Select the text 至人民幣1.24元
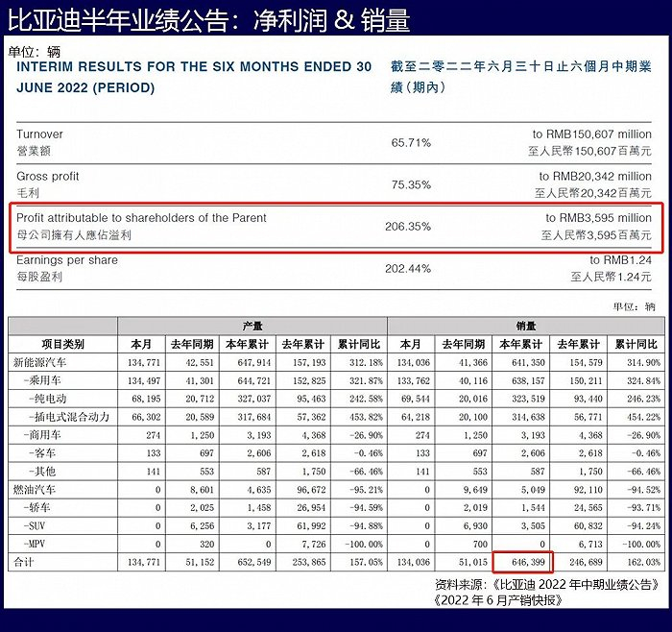Viewport: 672px width, 632px height. pos(611,277)
